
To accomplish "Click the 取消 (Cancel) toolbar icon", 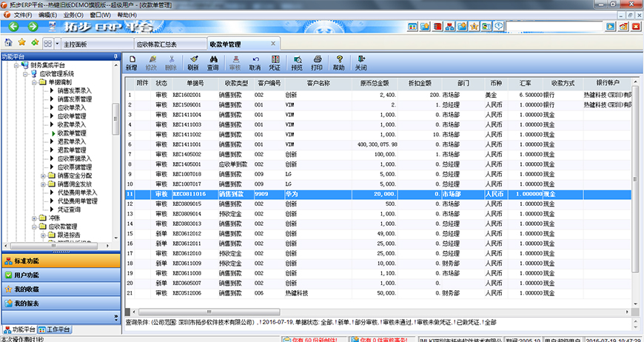I will tap(255, 63).
